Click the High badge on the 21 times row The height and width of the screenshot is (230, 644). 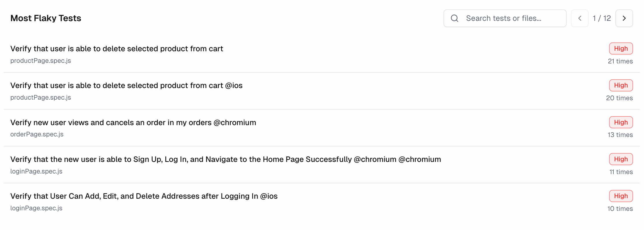(621, 49)
